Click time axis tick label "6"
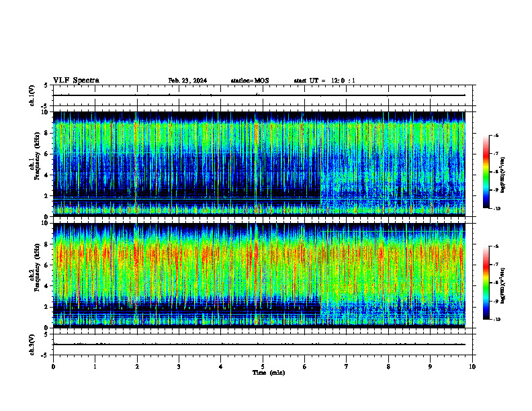This screenshot has height=411, width=532. click(305, 367)
